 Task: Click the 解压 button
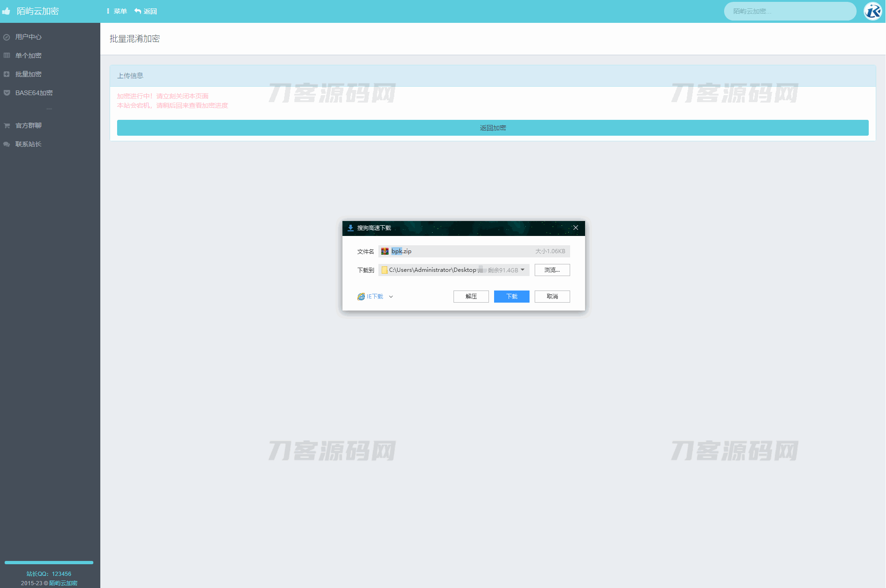click(471, 297)
